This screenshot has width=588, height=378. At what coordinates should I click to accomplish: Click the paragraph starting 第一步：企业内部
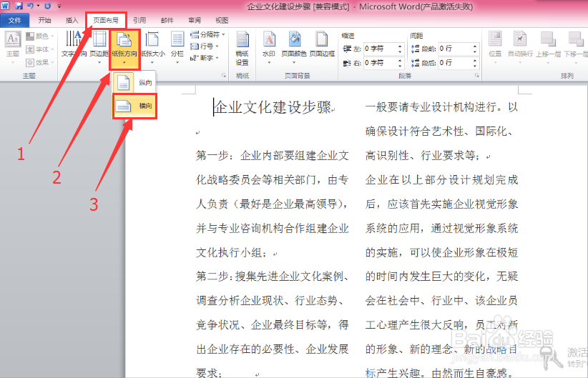tap(273, 204)
